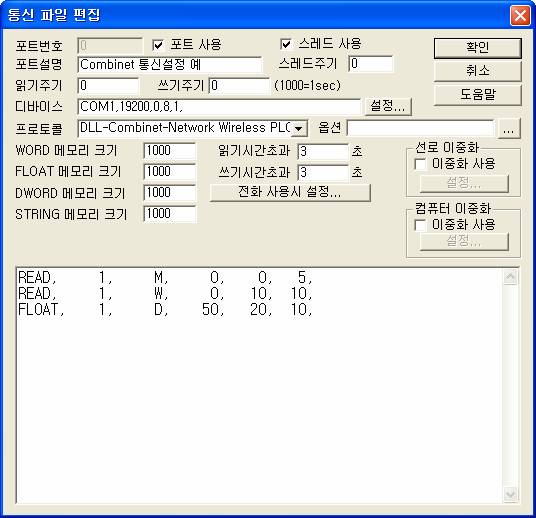The image size is (536, 518).
Task: Toggle the 포트 사용 checkbox
Action: point(158,45)
